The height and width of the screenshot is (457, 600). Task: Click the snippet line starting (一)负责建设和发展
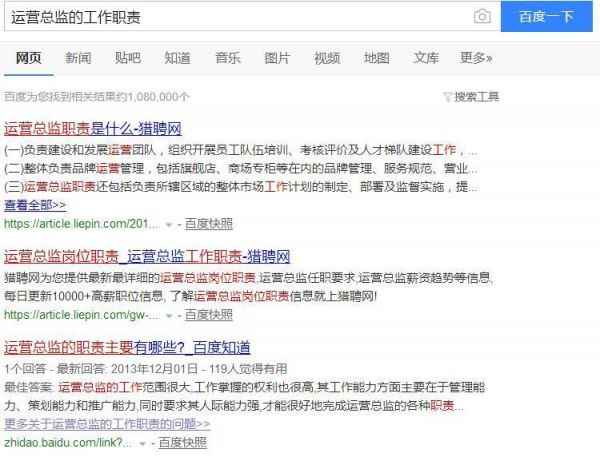click(x=241, y=150)
